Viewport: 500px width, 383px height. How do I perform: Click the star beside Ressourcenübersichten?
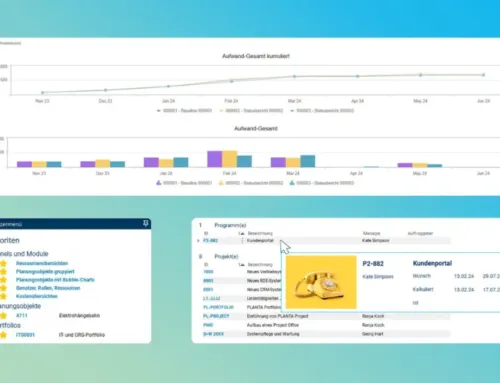click(3, 263)
